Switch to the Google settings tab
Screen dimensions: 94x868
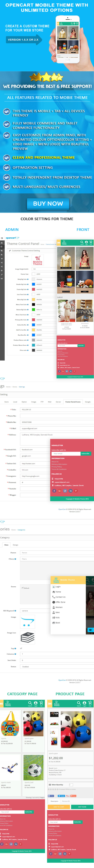coord(88,402)
